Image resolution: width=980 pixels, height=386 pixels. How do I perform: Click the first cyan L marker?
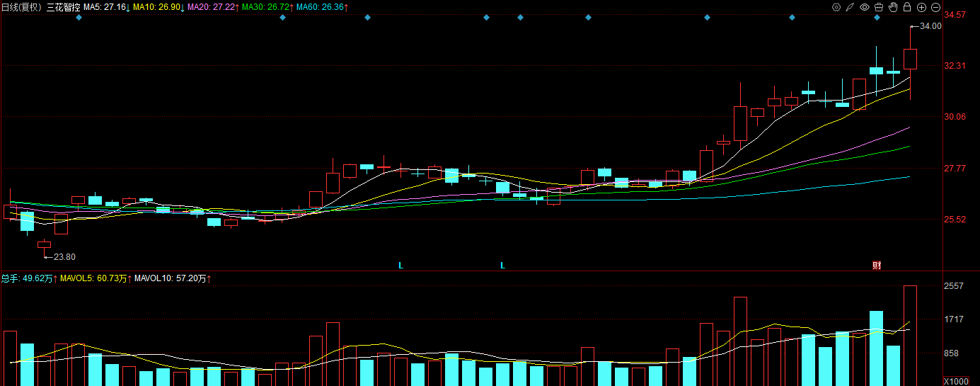400,266
